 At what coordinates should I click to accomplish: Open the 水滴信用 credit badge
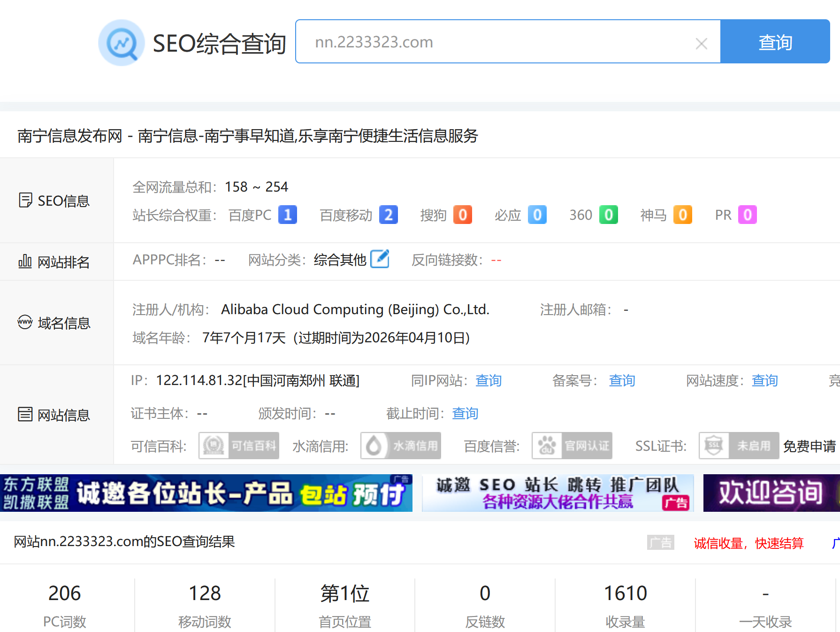point(401,446)
